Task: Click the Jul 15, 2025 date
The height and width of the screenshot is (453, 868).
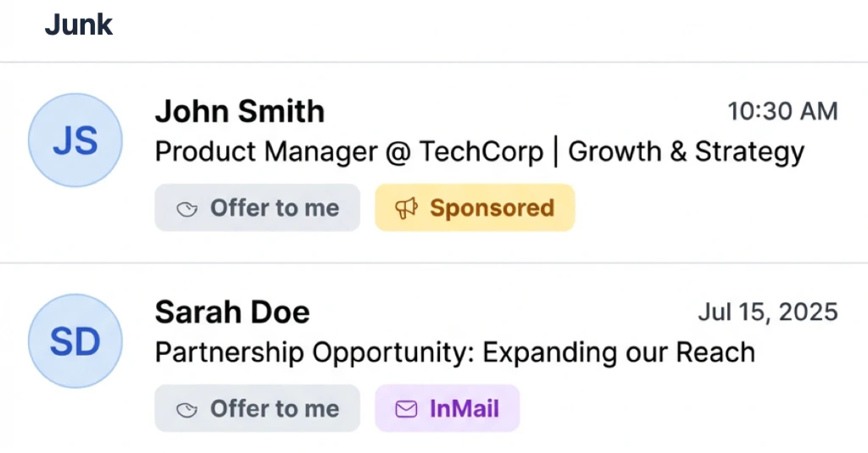Action: pos(767,312)
